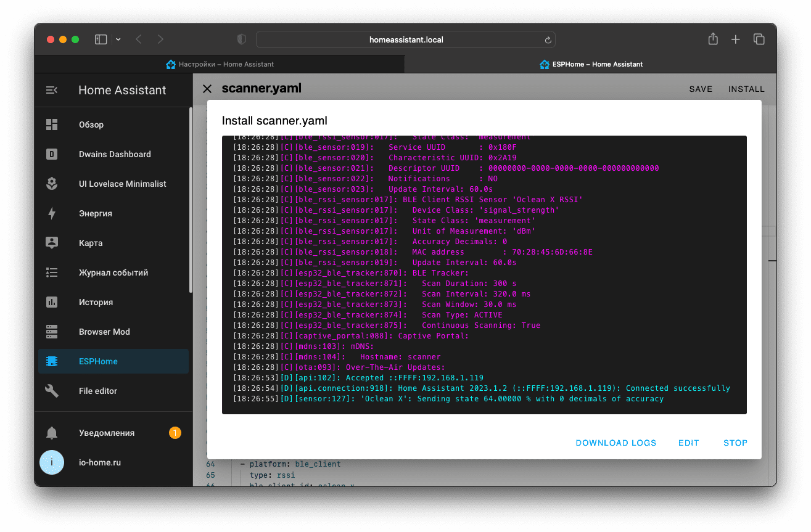Open Журнал событий list icon

[52, 272]
